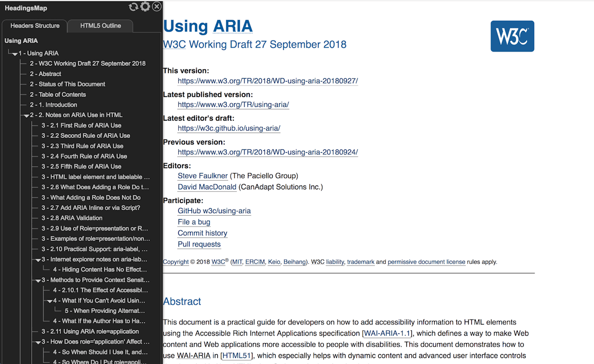Click the 'File a bug' link
This screenshot has height=364, width=594.
click(x=194, y=222)
